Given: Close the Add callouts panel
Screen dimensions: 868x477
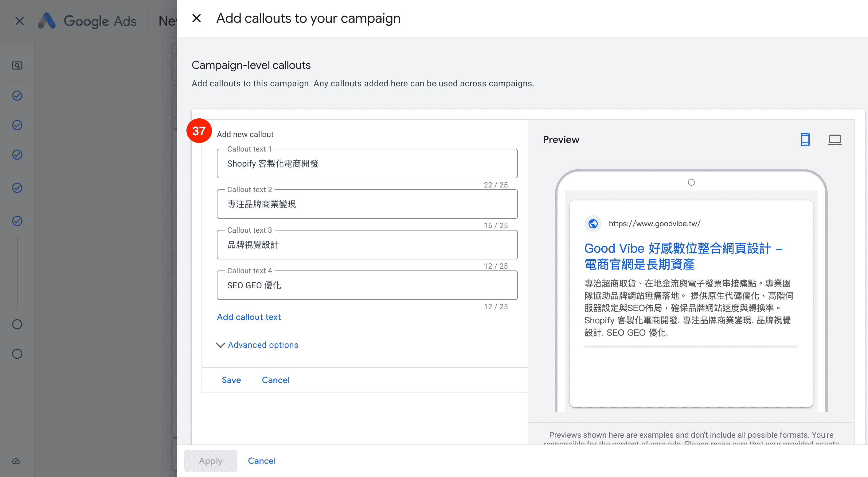Looking at the screenshot, I should click(x=197, y=18).
